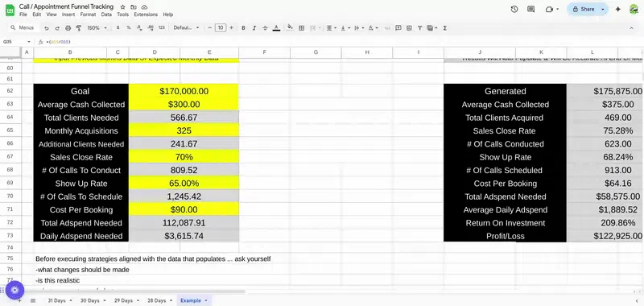The width and height of the screenshot is (644, 306).
Task: Decrease decimal places icon
Action: pyautogui.click(x=139, y=28)
